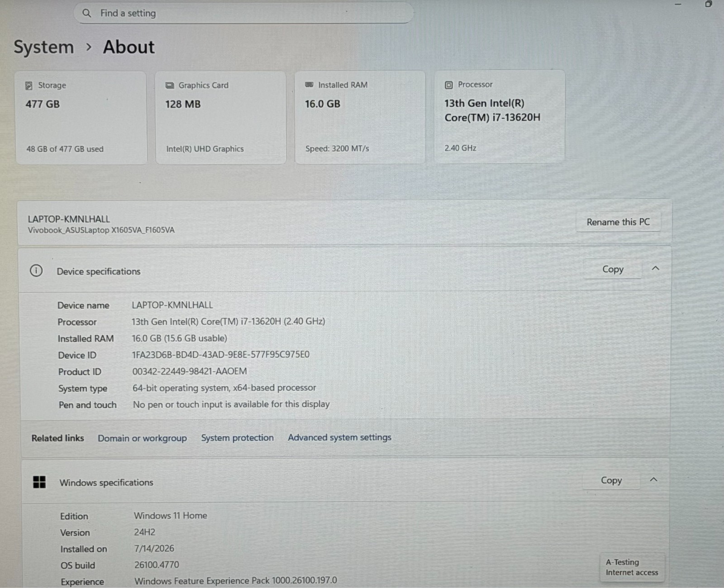Viewport: 724px width, 588px height.
Task: Click the restore window button
Action: tap(708, 4)
